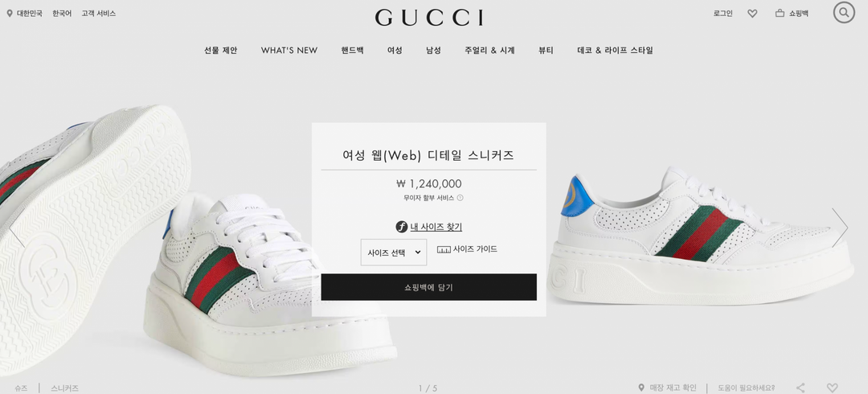Open the 무이자 할부 서비스 info icon
Viewport: 868px width, 394px height.
pos(460,198)
